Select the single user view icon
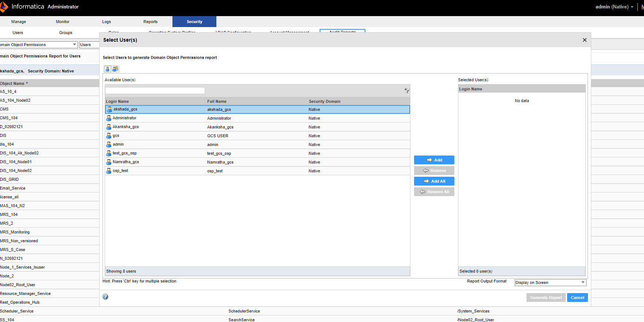 108,69
